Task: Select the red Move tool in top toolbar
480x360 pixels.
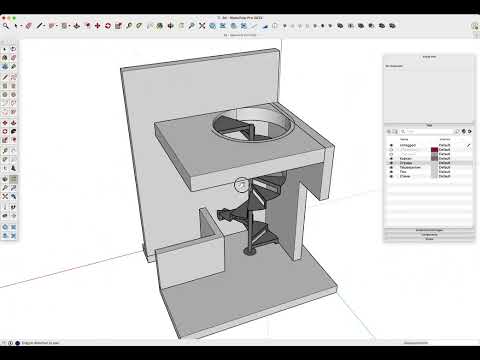Action: point(98,26)
